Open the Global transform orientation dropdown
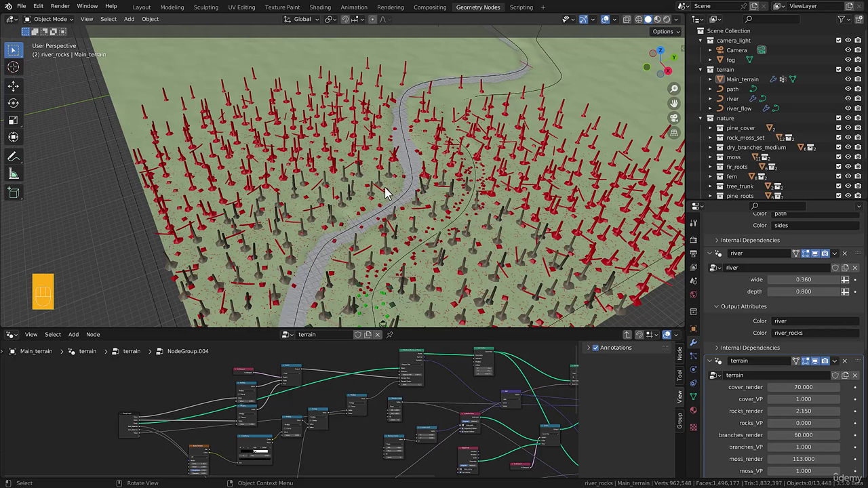This screenshot has height=488, width=868. click(x=302, y=19)
